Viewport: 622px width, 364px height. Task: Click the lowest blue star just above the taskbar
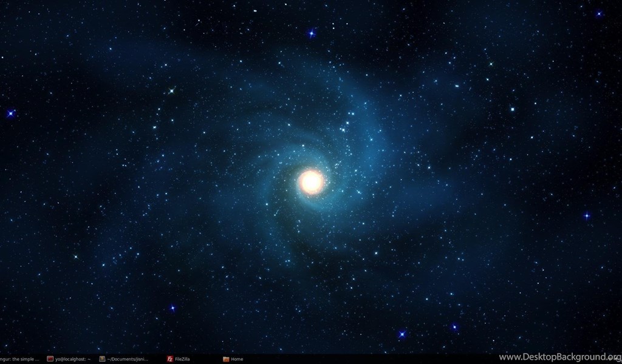coord(402,334)
